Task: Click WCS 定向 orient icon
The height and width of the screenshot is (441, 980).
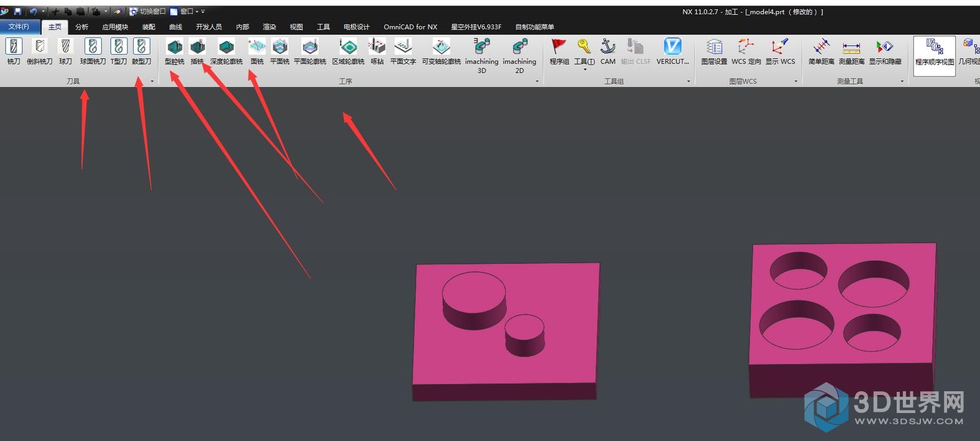Action: pyautogui.click(x=746, y=51)
